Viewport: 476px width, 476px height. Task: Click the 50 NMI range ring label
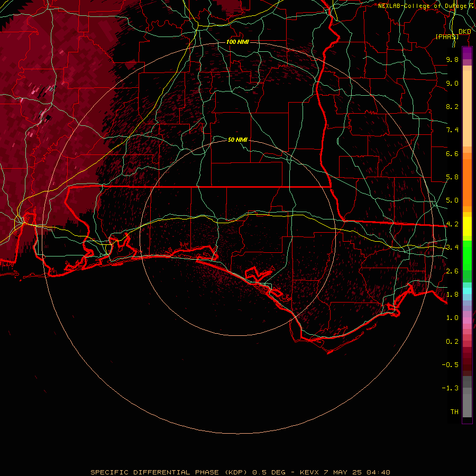tap(237, 140)
